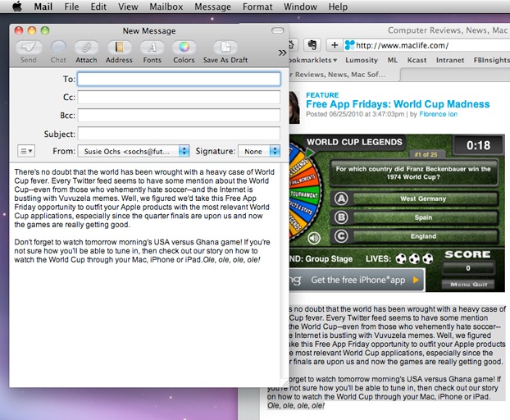The height and width of the screenshot is (420, 510).
Task: Toggle the toolbar pill button in the title bar
Action: coord(277,30)
